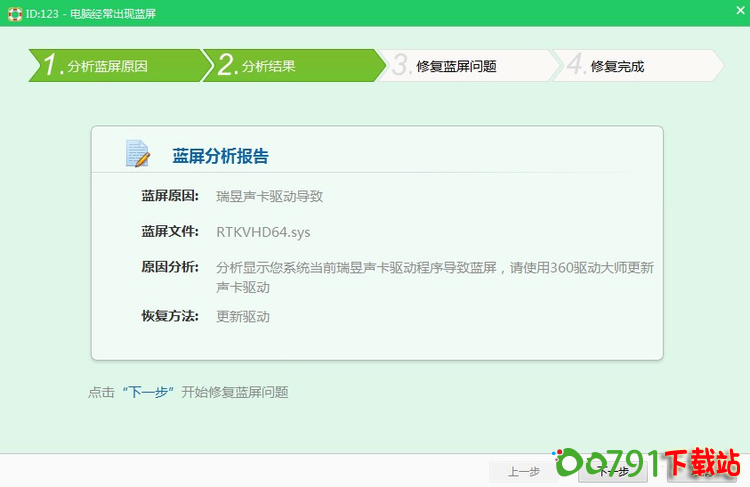Select step 1 分析蓝屏原因
This screenshot has height=487, width=750.
coord(107,66)
